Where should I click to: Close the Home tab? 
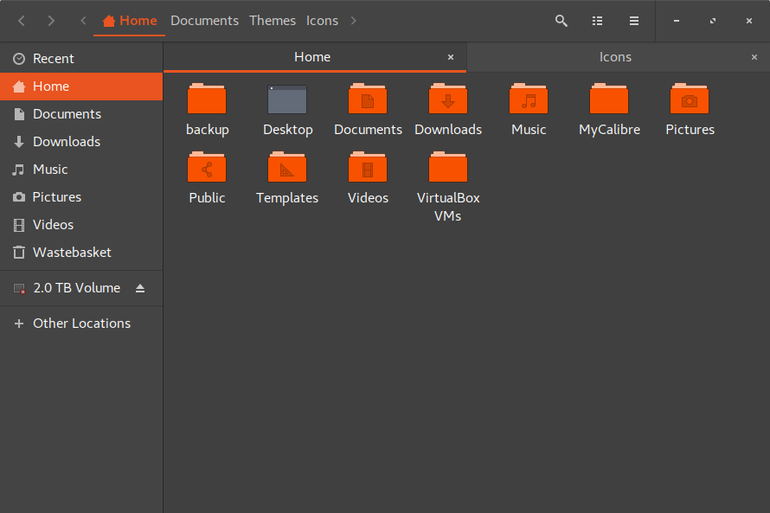coord(450,57)
